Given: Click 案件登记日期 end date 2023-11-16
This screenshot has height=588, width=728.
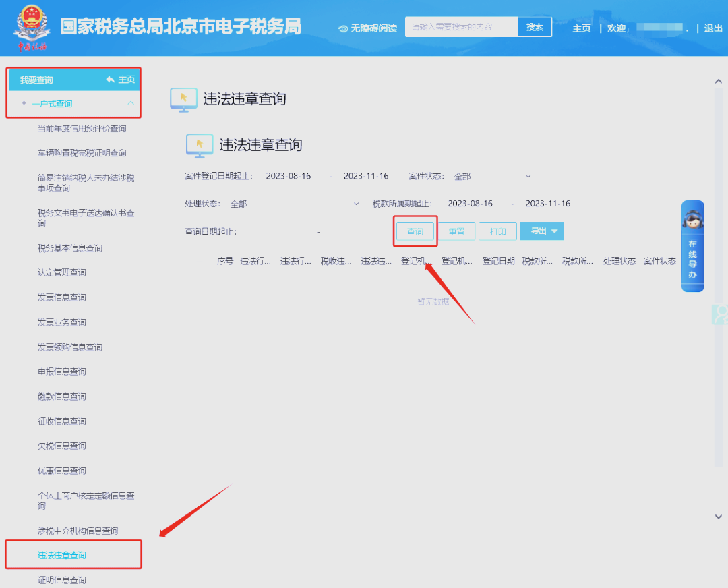Looking at the screenshot, I should tap(366, 177).
